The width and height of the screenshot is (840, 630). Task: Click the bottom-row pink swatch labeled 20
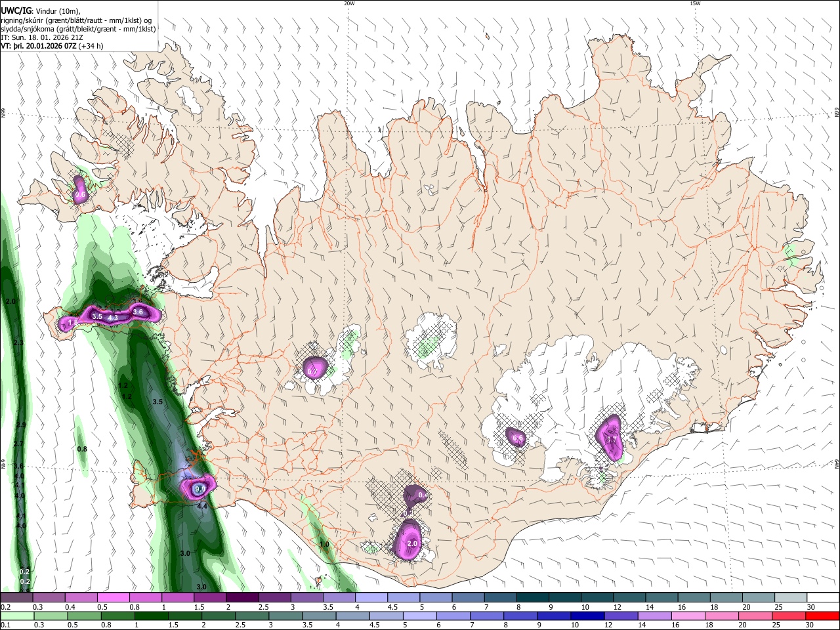[755, 616]
